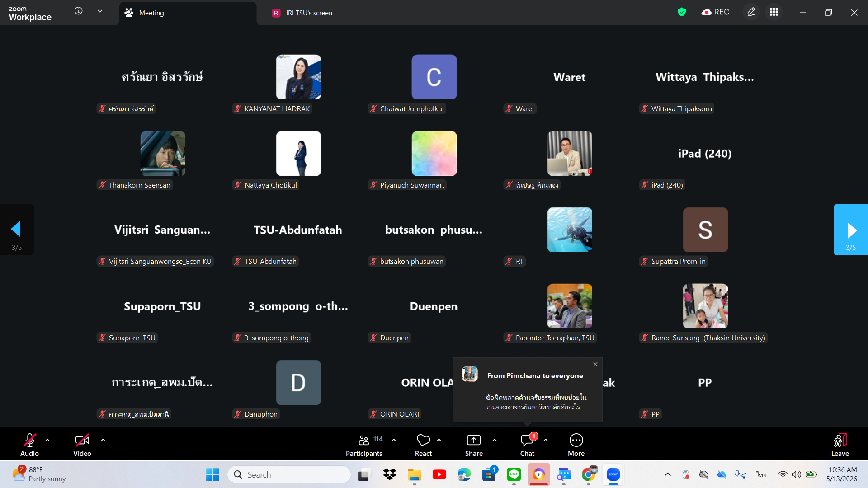
Task: Open Microsoft Edge from the taskbar
Action: [x=464, y=475]
